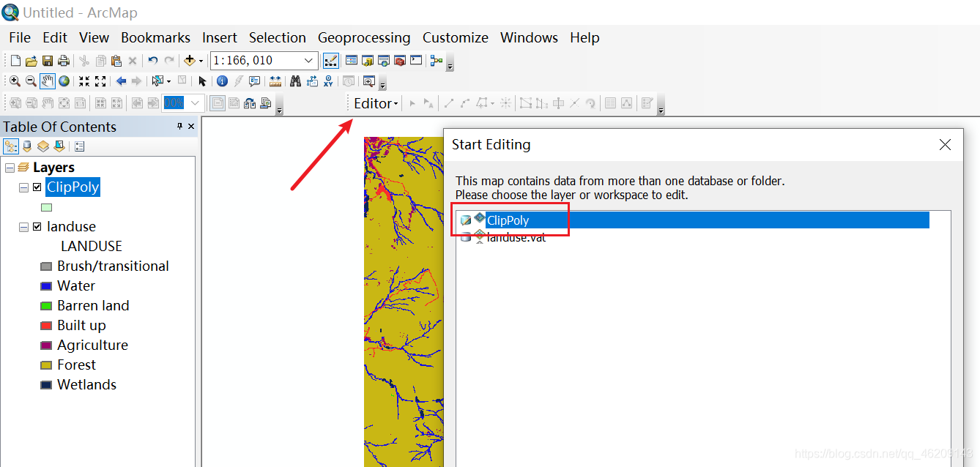The image size is (980, 467).
Task: Select the Zoom In tool
Action: [x=15, y=81]
